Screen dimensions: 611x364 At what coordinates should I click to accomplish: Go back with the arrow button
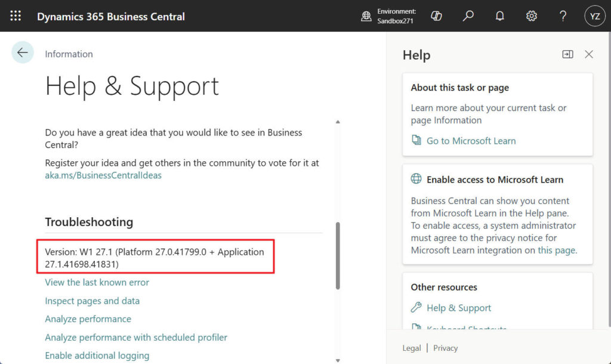point(23,53)
